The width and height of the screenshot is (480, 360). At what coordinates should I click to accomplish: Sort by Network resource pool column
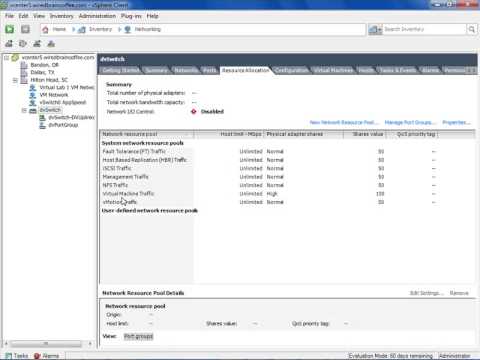click(147, 134)
